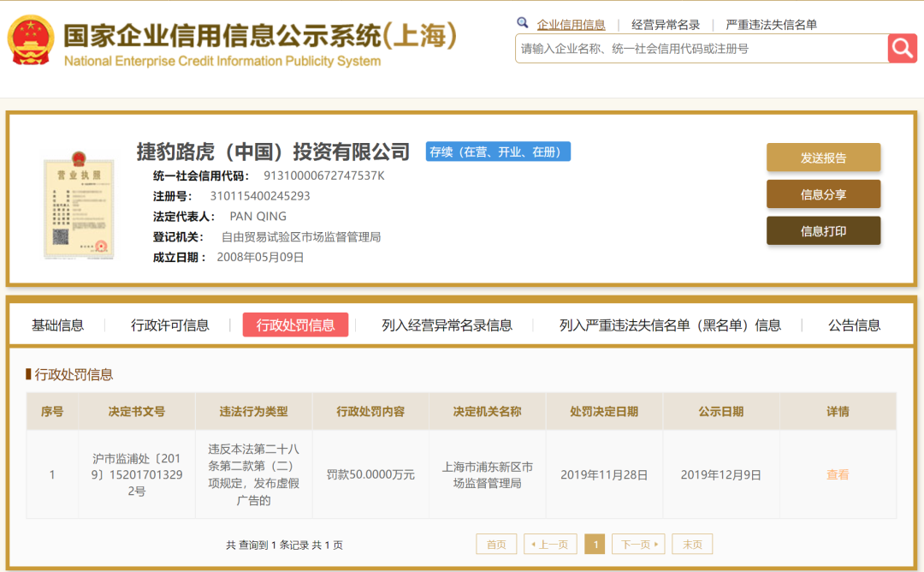Select page 1 in pagination

point(595,545)
